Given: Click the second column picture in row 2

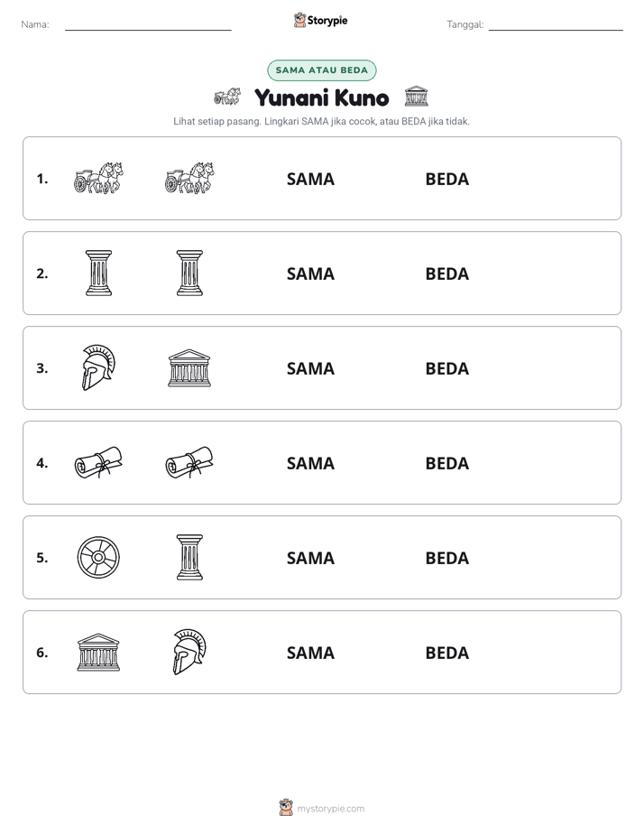Looking at the screenshot, I should click(189, 273).
